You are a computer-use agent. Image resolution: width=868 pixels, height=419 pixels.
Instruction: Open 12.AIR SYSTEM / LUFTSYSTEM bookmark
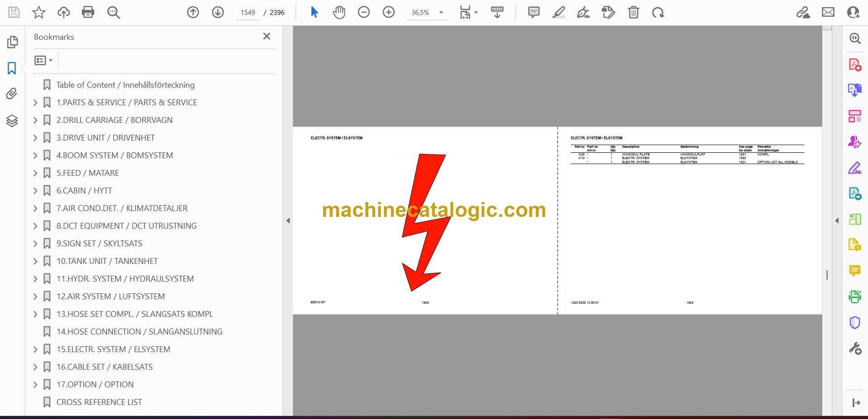pos(110,297)
